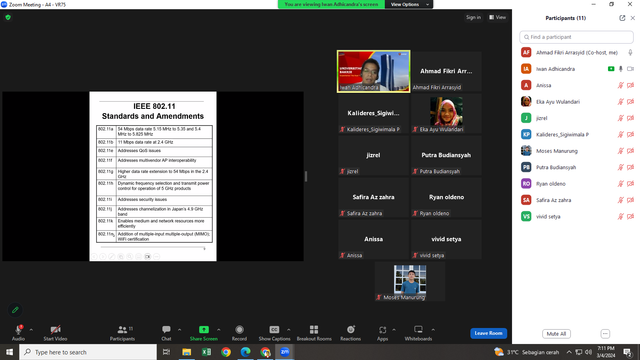
Task: Toggle Moses Manurung's muted mic icon
Action: pyautogui.click(x=621, y=151)
